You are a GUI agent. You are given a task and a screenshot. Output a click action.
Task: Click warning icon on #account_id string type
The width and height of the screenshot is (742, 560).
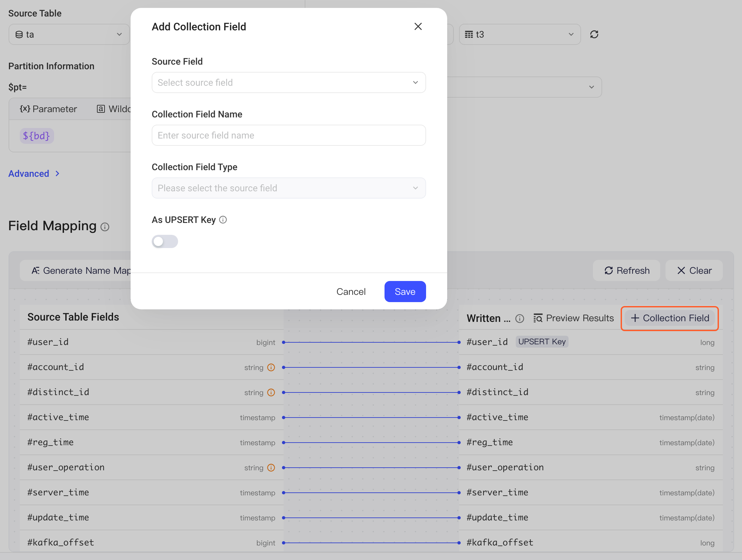271,367
